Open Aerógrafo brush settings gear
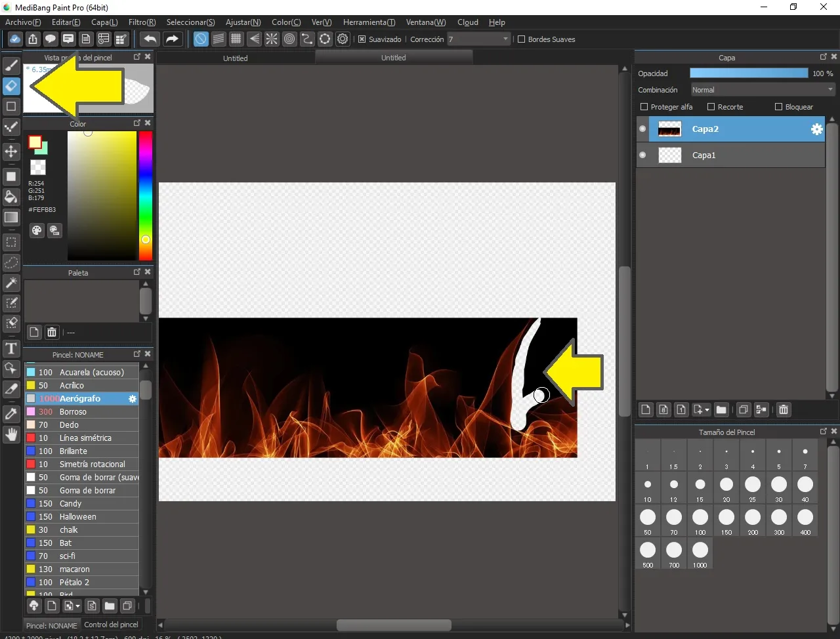Screen dimensions: 840x639 [132, 399]
